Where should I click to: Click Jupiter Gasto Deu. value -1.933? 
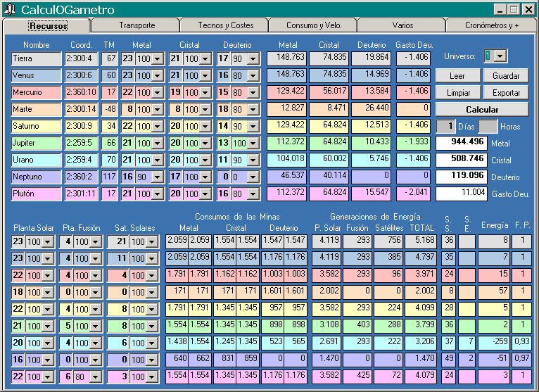pos(413,143)
